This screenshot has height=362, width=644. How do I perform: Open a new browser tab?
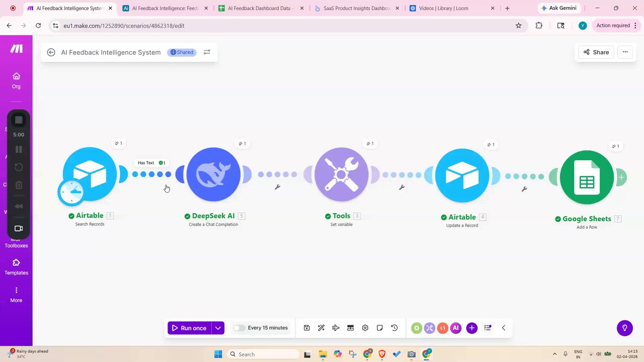[x=507, y=9]
